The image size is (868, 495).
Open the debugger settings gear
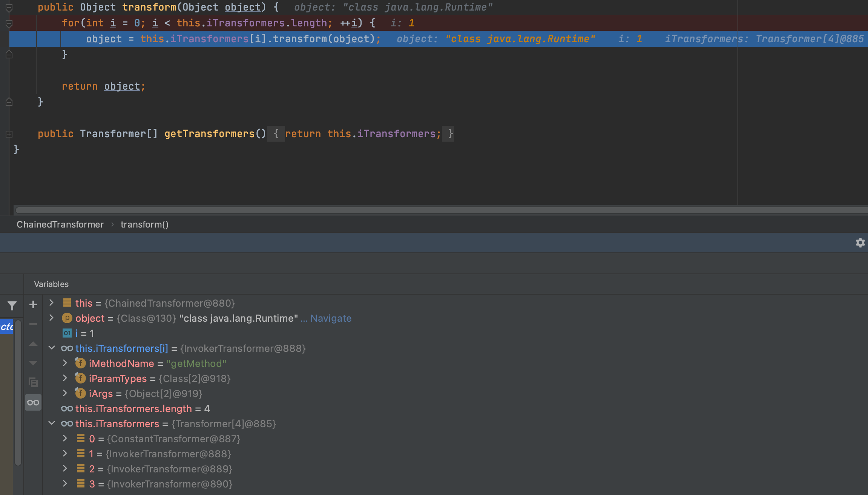[x=860, y=243]
